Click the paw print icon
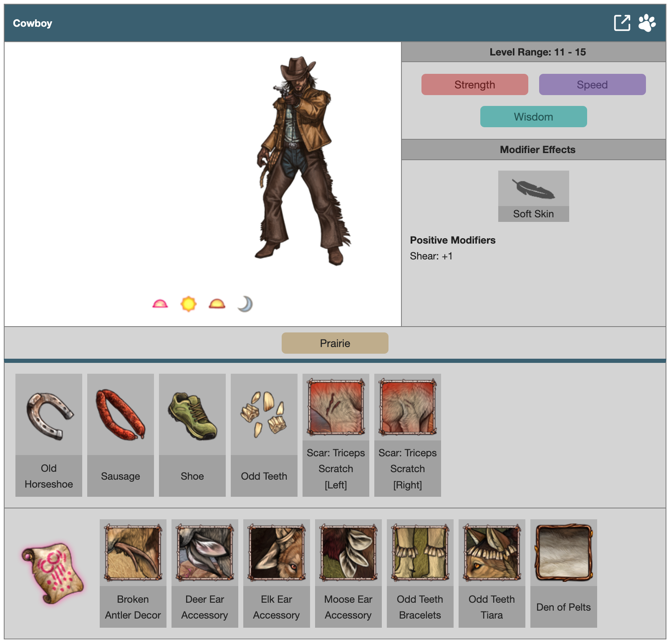Viewport: 671px width, 644px height. click(x=647, y=23)
